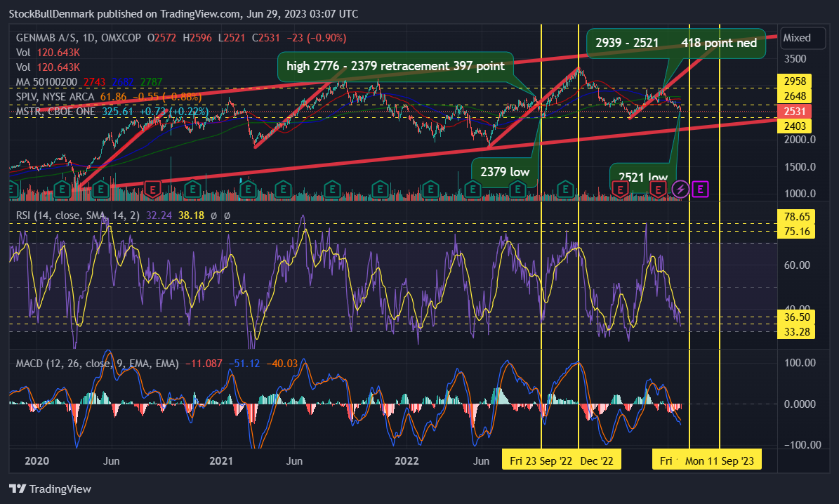Click the GENMAB A/S symbol title

(x=47, y=38)
